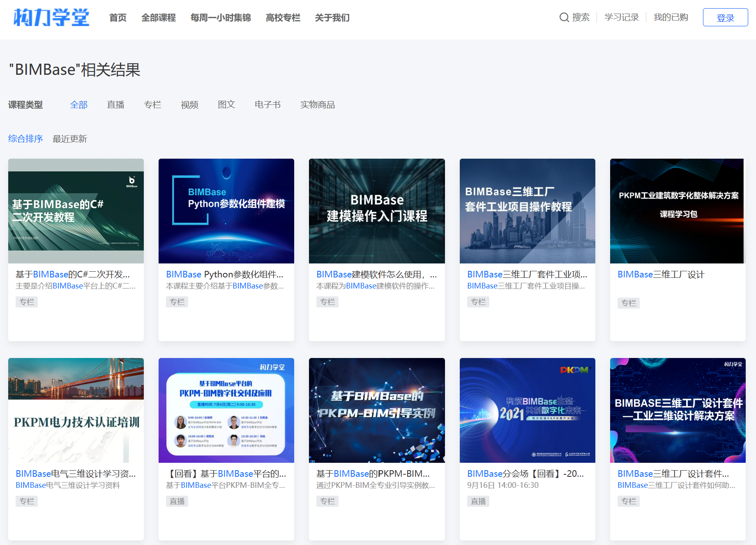Filter course type by 图文

227,105
